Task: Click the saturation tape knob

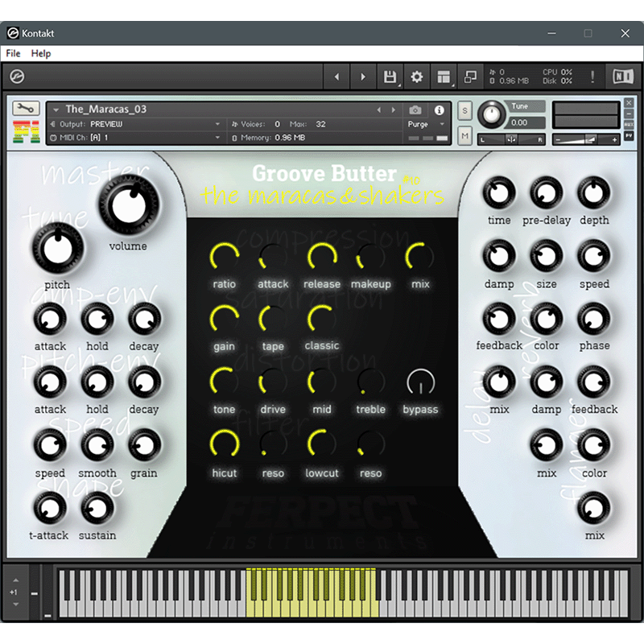Action: 273,320
